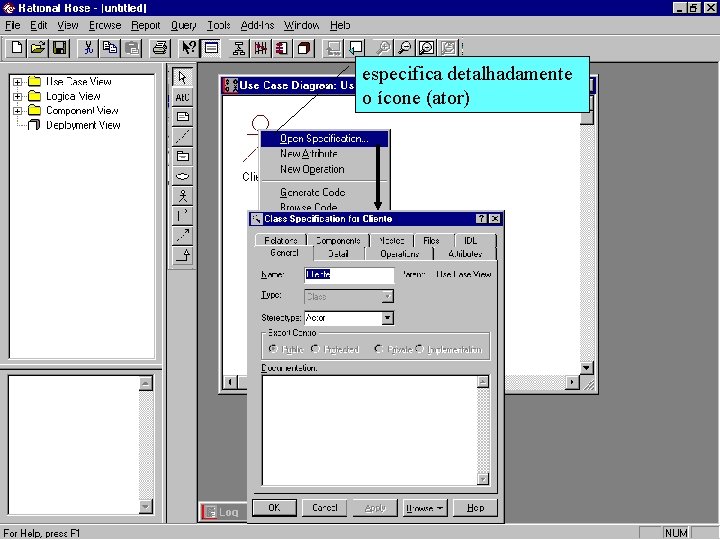Click the Cancel button in Class Specification

325,508
